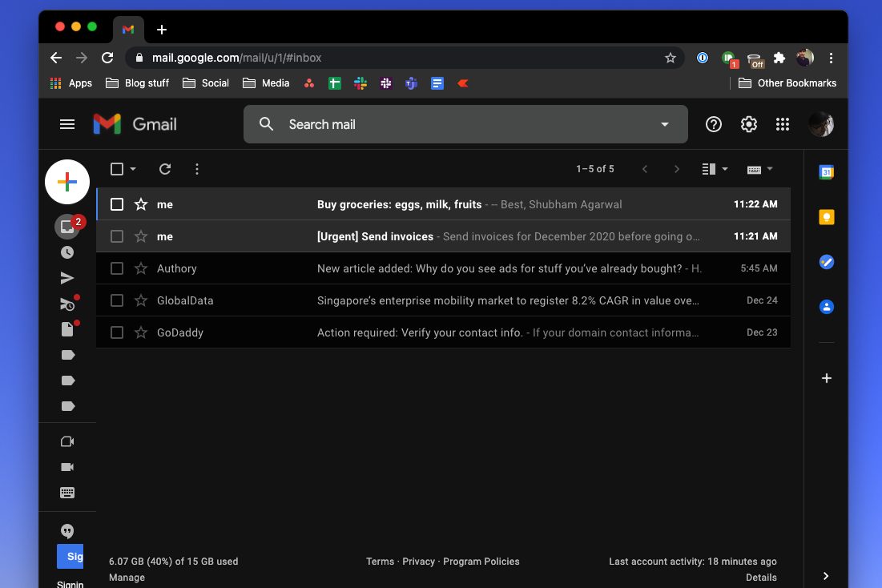The image size is (882, 588).
Task: Open the Inbox icon with 2 badge
Action: [67, 226]
